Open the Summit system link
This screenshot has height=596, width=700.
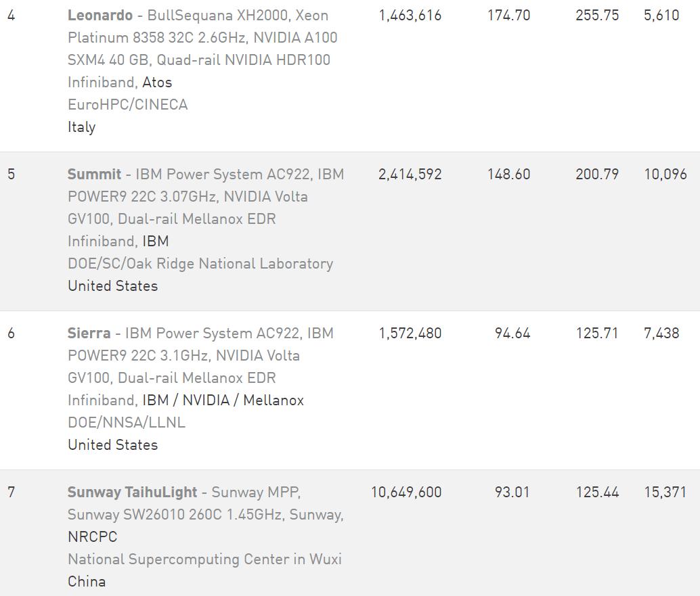point(94,175)
